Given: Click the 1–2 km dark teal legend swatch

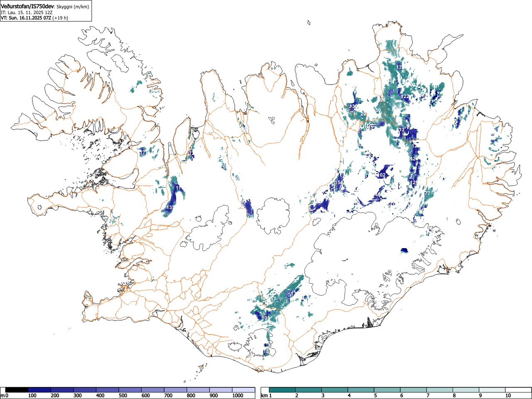Looking at the screenshot, I should click(x=282, y=390).
